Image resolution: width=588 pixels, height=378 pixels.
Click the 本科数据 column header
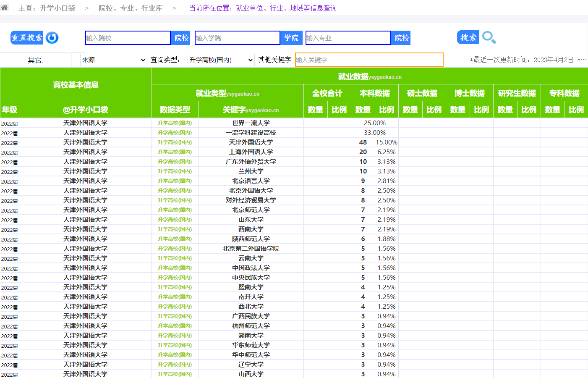coord(374,93)
